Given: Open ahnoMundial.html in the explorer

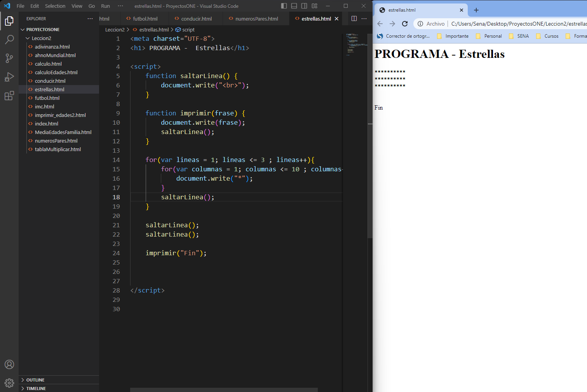Looking at the screenshot, I should pyautogui.click(x=59, y=55).
